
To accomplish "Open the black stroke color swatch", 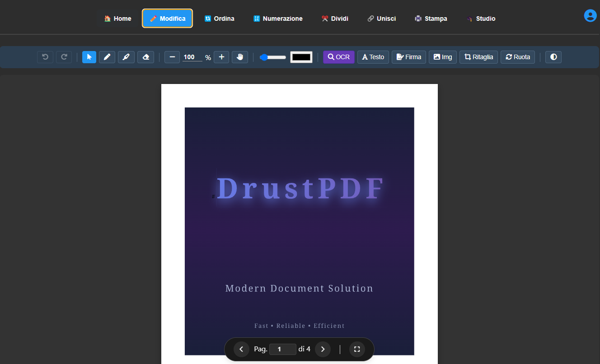I will [x=301, y=57].
